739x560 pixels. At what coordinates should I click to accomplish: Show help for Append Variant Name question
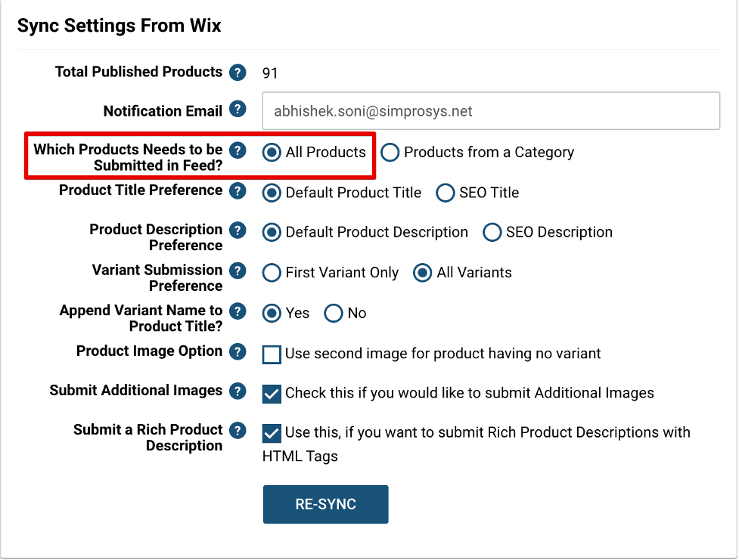point(238,311)
